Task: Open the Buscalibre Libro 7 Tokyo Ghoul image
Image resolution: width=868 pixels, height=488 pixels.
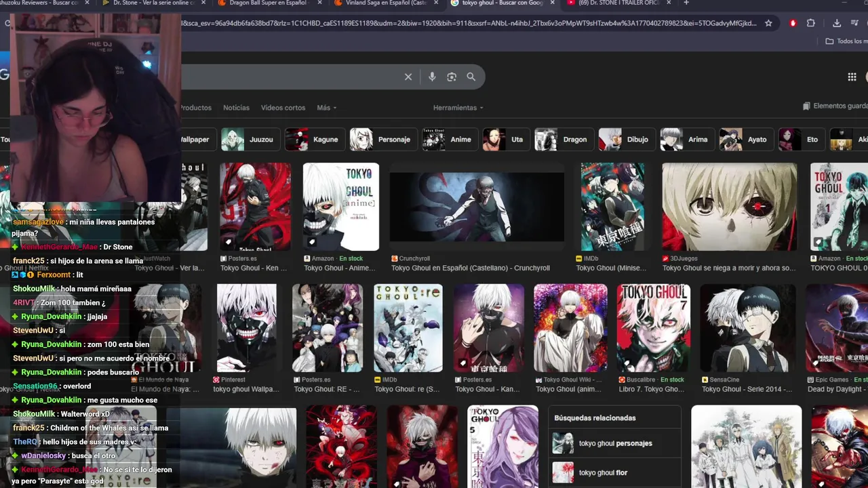Action: tap(654, 328)
